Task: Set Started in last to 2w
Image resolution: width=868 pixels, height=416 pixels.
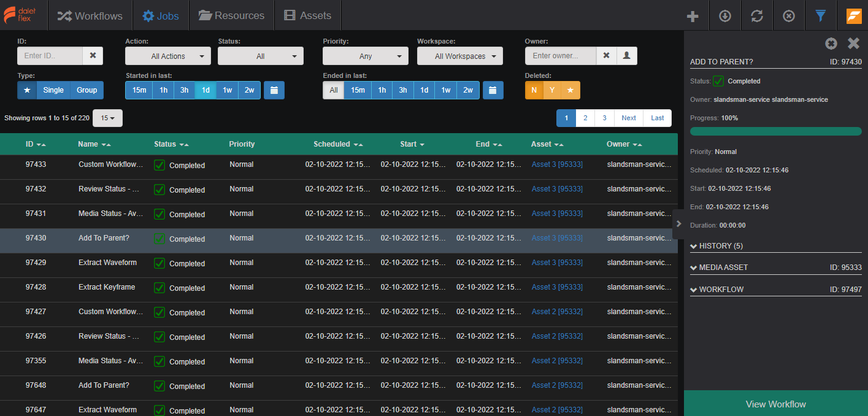Action: coord(249,90)
